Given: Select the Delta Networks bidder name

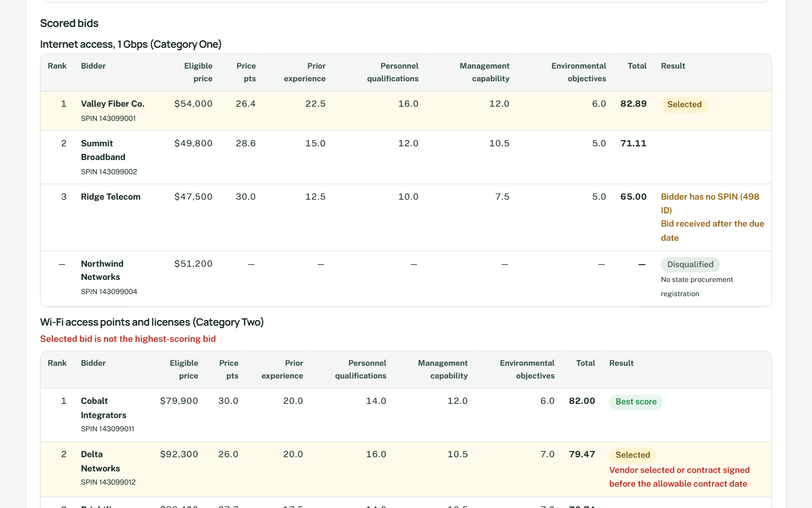Looking at the screenshot, I should [x=100, y=461].
